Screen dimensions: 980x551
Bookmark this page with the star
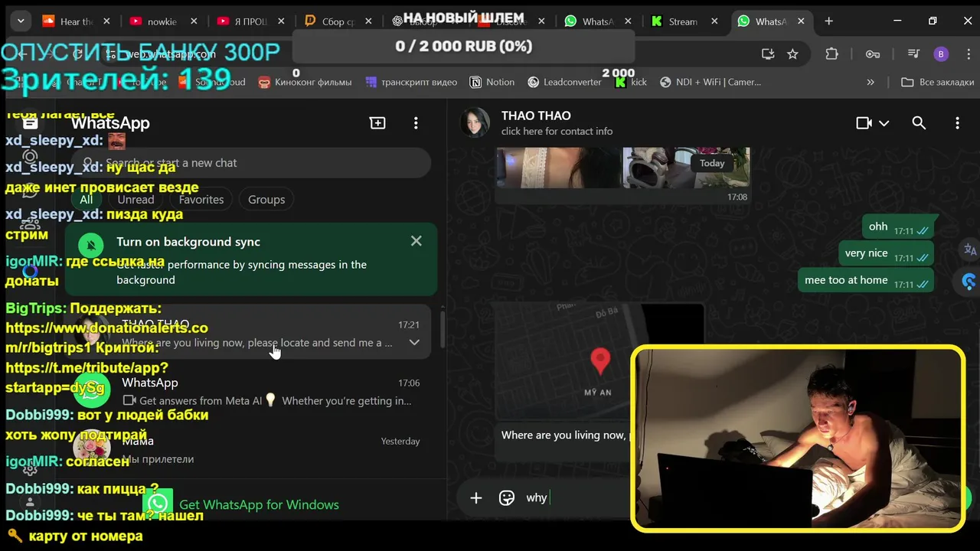pos(792,54)
